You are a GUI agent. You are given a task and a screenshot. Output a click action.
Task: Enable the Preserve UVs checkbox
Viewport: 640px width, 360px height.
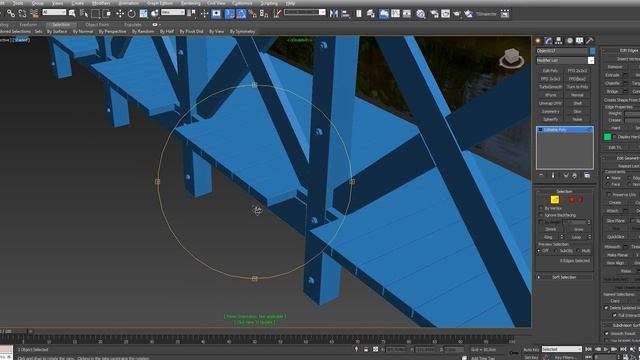609,195
